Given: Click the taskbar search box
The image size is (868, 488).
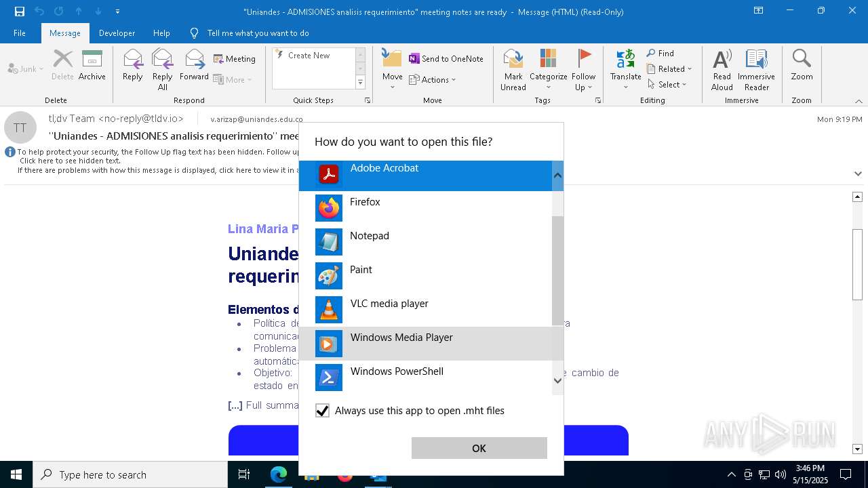Looking at the screenshot, I should [130, 474].
